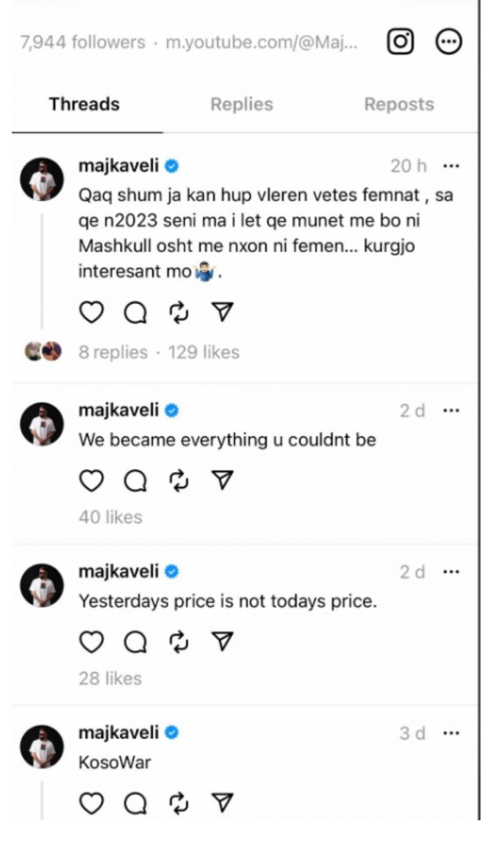Image resolution: width=491 pixels, height=868 pixels.
Task: Repost the 'KosoWar' thread
Action: click(179, 803)
